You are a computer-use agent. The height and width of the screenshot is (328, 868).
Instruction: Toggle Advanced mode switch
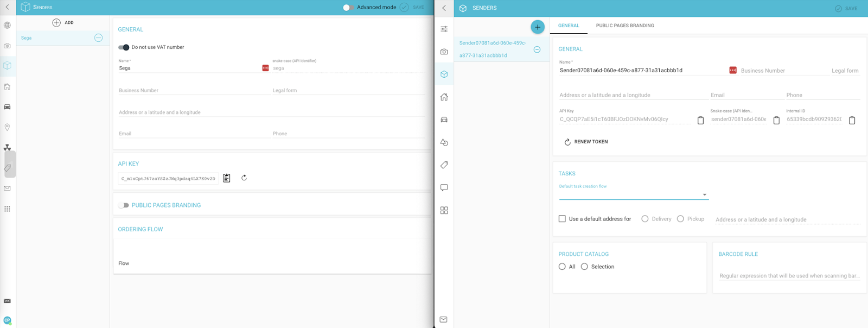348,8
